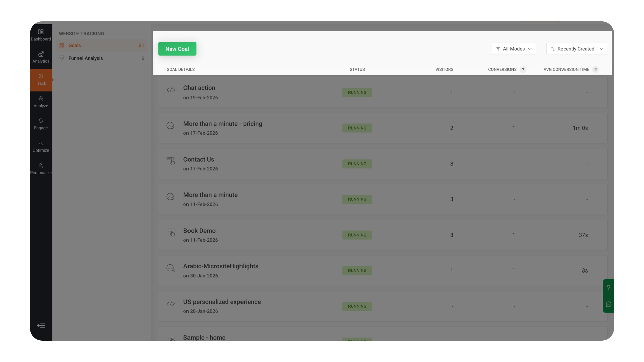Viewport: 644px width, 362px height.
Task: Click the Conversions help question icon
Action: (x=523, y=70)
